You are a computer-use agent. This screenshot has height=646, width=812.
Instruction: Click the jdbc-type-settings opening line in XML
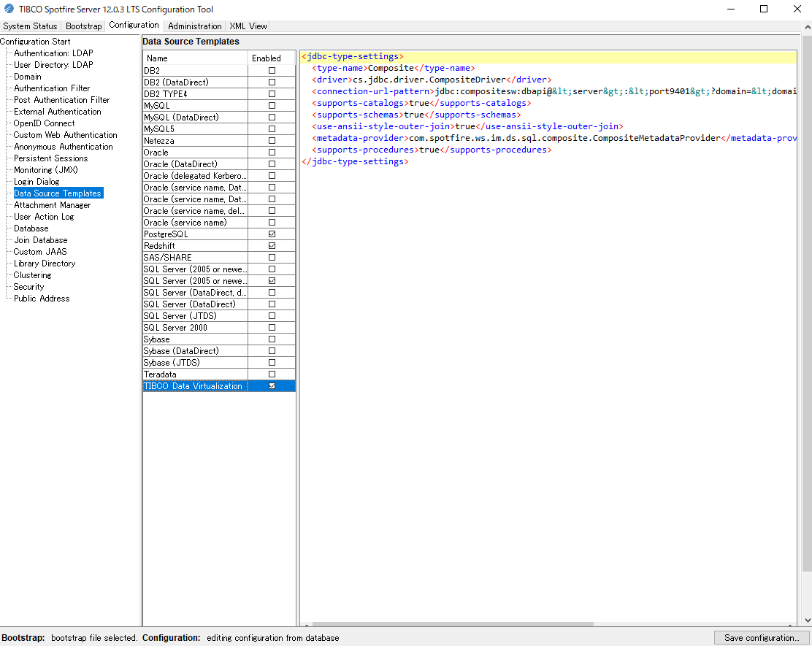[x=549, y=56]
